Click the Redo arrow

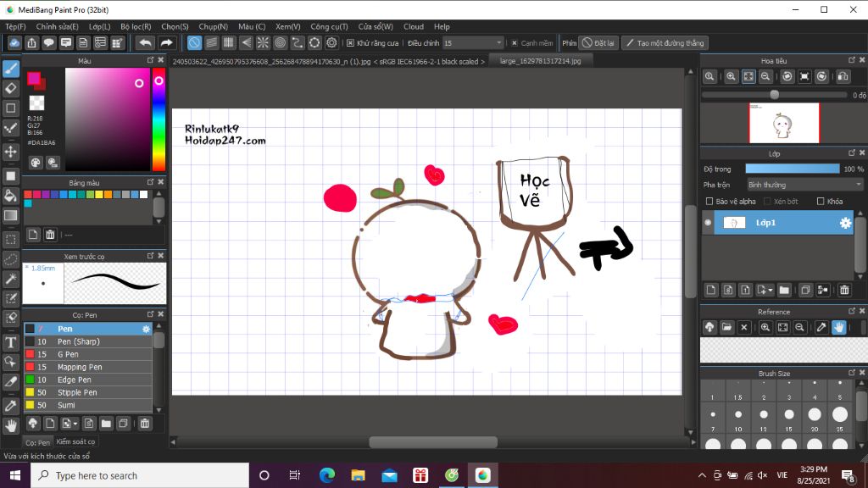[x=166, y=42]
